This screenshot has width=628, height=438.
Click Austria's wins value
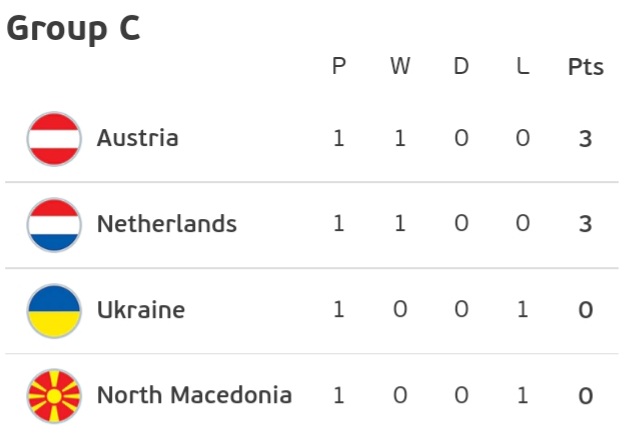click(x=400, y=138)
